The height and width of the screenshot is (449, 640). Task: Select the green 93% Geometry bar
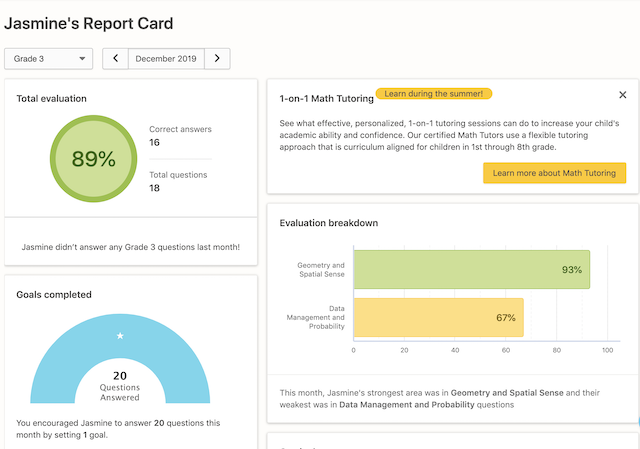pyautogui.click(x=472, y=270)
